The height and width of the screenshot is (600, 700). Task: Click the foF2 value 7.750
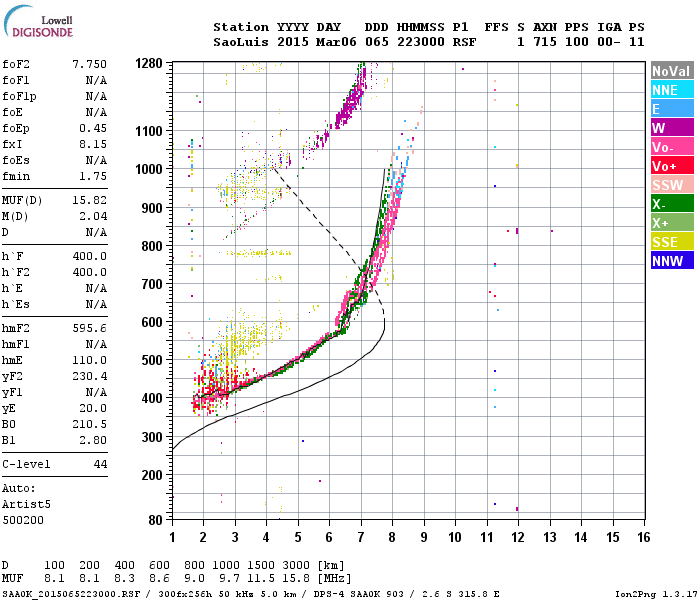(x=90, y=64)
